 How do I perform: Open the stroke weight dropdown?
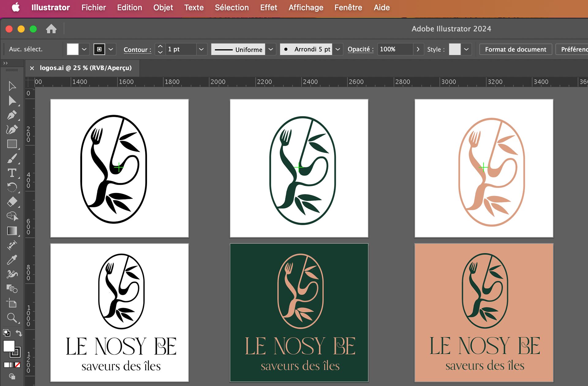point(201,49)
